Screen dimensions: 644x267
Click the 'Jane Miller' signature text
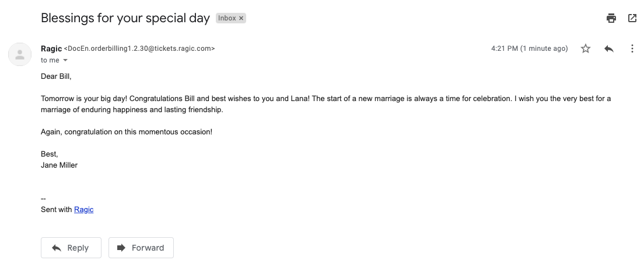(59, 165)
